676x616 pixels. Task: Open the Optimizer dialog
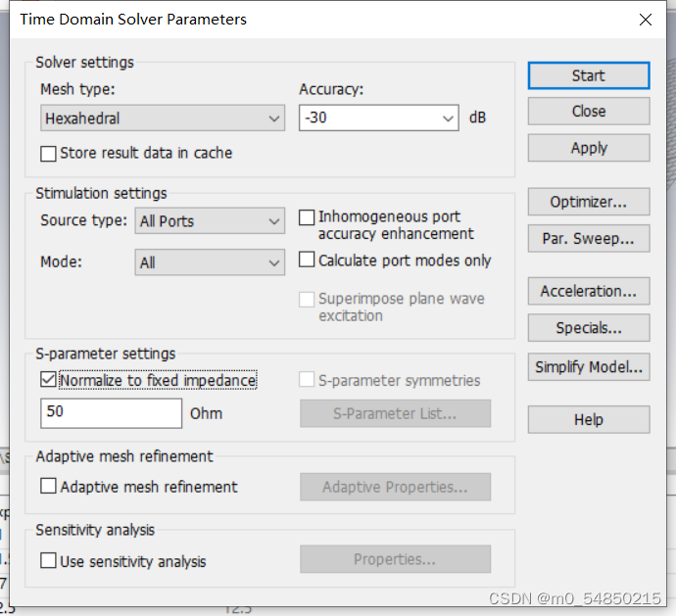[588, 202]
